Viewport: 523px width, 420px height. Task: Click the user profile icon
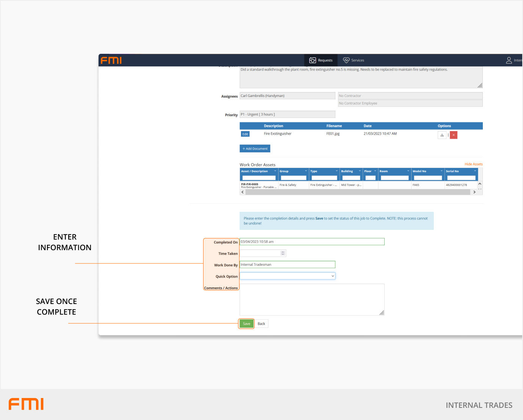509,60
